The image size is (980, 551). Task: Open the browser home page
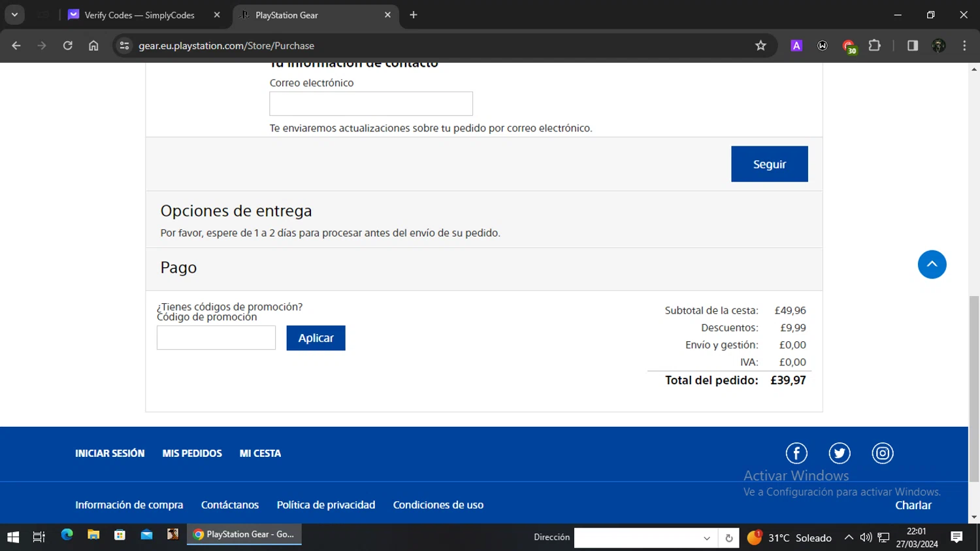click(x=93, y=46)
